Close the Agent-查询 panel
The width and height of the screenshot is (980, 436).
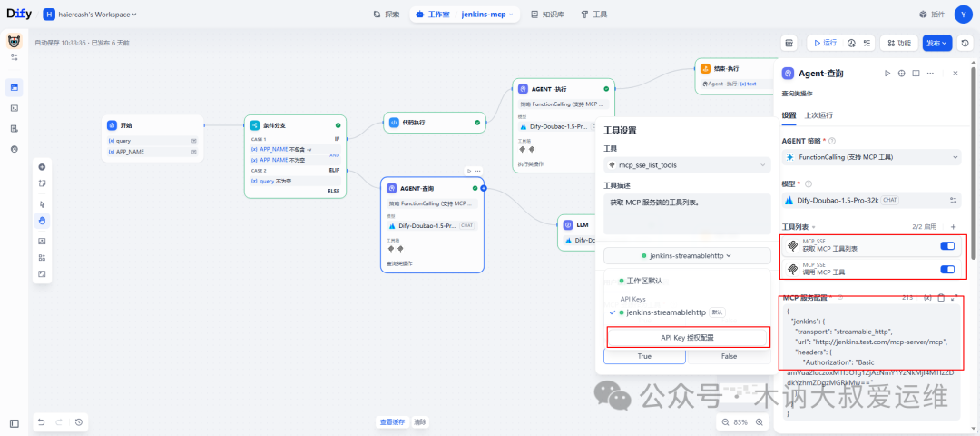pos(955,74)
